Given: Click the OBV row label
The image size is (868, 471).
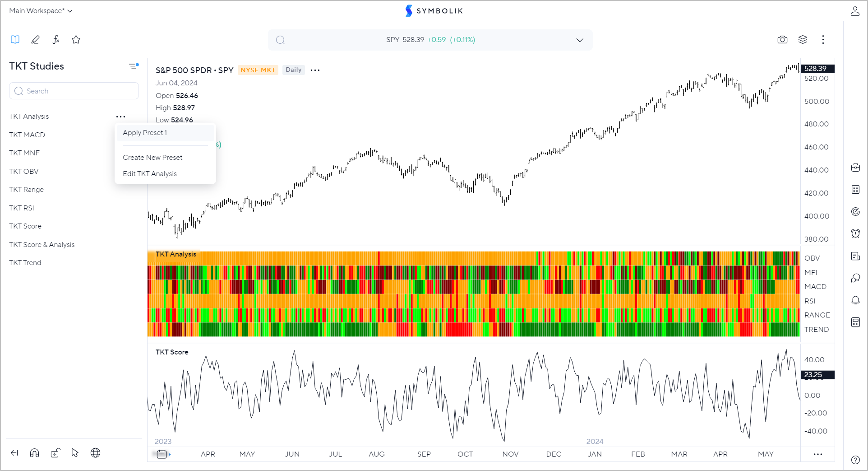Looking at the screenshot, I should tap(812, 258).
